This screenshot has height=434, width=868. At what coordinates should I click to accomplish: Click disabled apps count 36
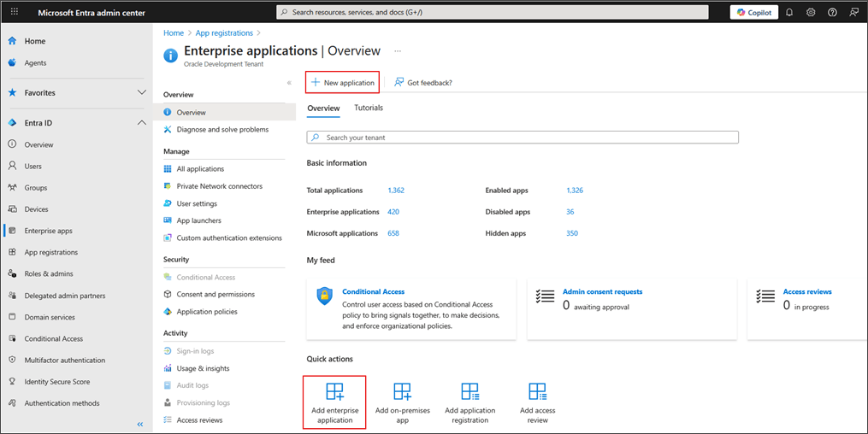point(570,212)
